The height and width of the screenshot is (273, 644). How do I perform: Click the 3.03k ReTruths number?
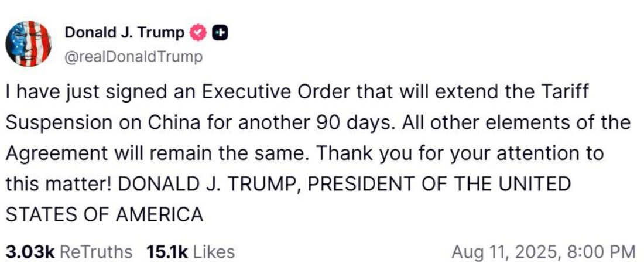coord(30,252)
